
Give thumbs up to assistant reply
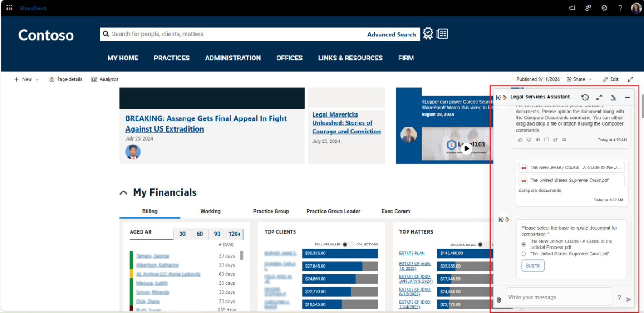pos(521,140)
